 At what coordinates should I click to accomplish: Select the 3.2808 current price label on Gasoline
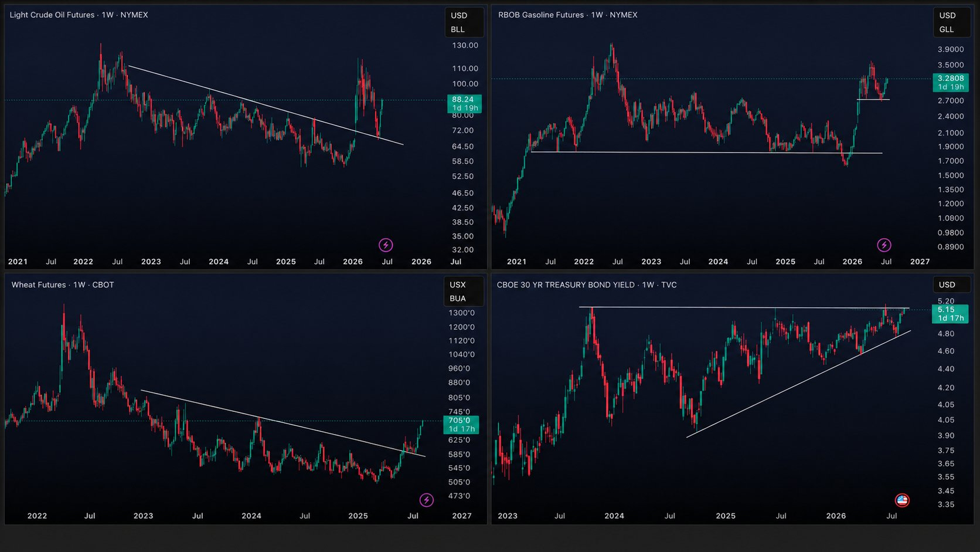point(950,82)
